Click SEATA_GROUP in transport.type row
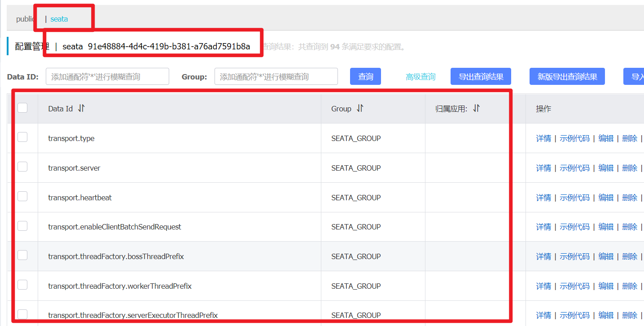This screenshot has height=326, width=644. coord(356,138)
